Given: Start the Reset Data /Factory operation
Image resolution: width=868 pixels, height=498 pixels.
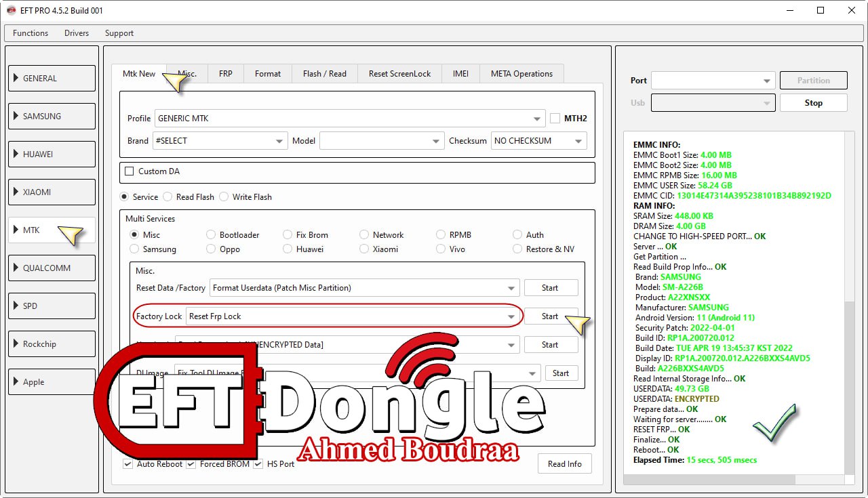Looking at the screenshot, I should (x=551, y=288).
